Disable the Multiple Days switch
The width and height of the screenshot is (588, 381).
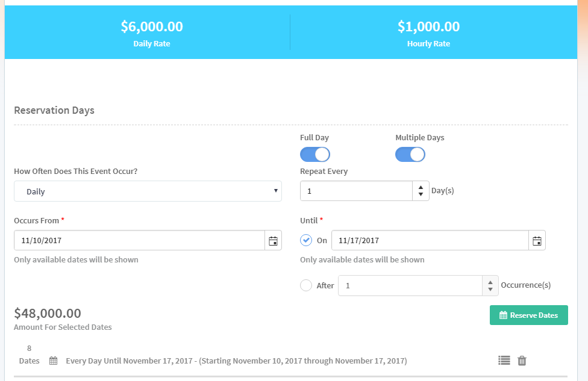pos(410,155)
